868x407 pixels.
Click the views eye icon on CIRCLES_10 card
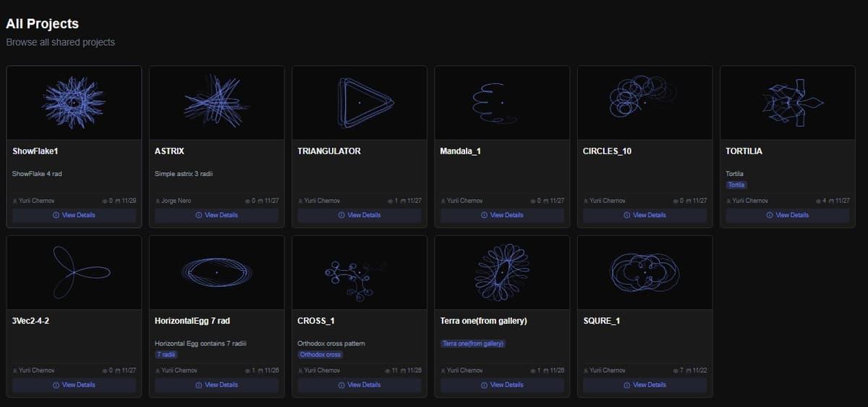point(676,201)
